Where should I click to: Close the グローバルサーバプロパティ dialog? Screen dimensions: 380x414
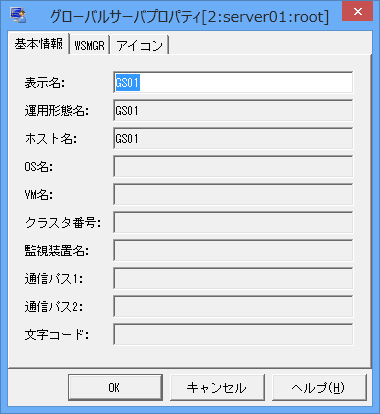tap(358, 12)
